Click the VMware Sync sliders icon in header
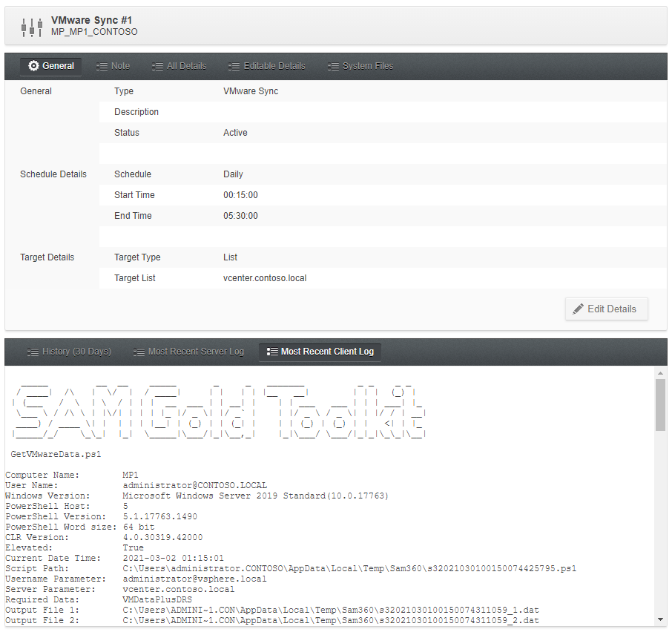Screen dimensions: 672x635 [32, 27]
